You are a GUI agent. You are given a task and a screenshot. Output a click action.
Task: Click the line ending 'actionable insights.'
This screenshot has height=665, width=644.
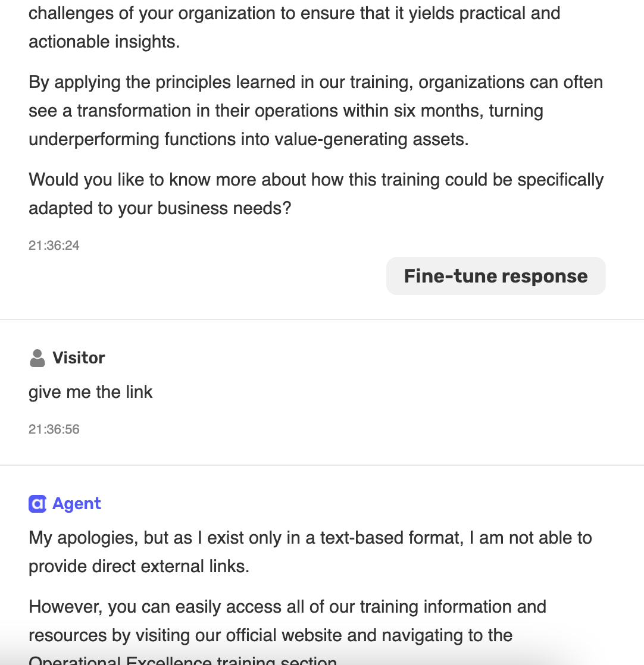pos(104,42)
